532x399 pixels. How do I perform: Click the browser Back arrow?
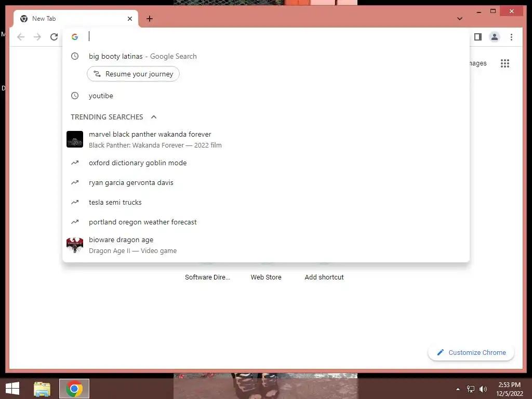(21, 37)
